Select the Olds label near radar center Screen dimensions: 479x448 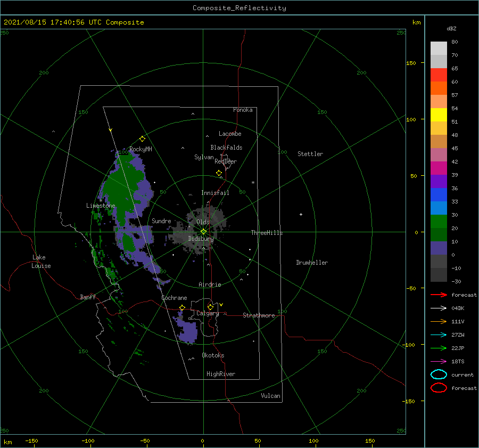203,222
